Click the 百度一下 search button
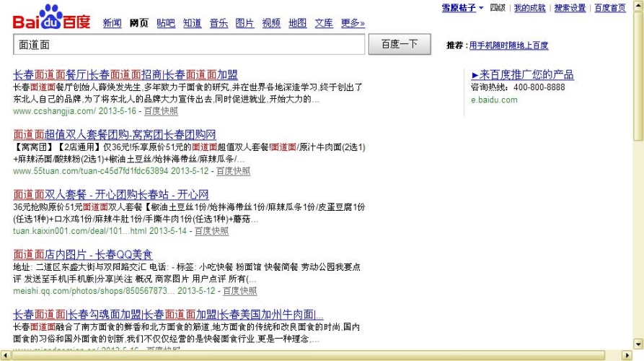Screen dimensions: 644x361 click(x=400, y=44)
